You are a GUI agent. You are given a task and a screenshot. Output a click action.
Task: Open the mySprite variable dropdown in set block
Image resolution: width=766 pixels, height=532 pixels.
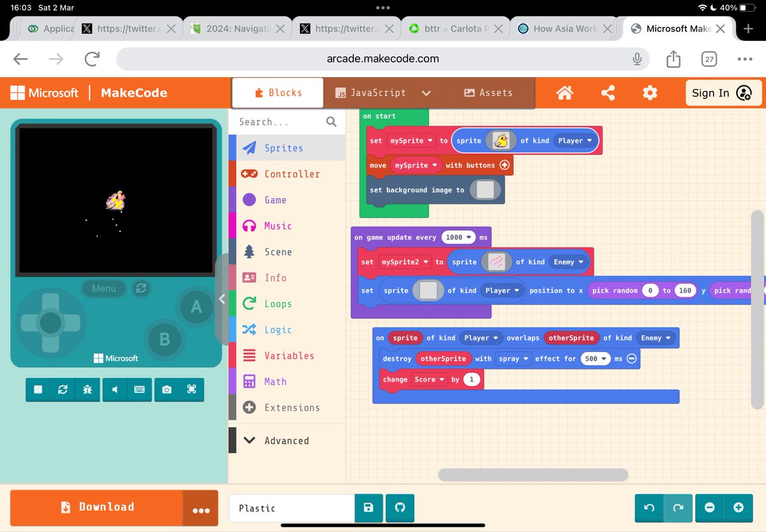tap(411, 141)
